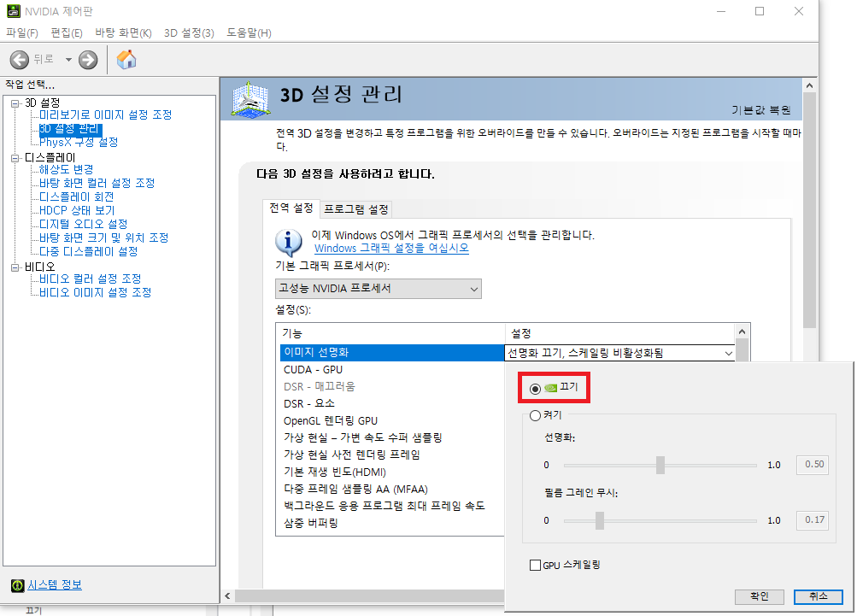This screenshot has width=857, height=616.
Task: Click the Back arrow toolbar icon
Action: coord(20,60)
